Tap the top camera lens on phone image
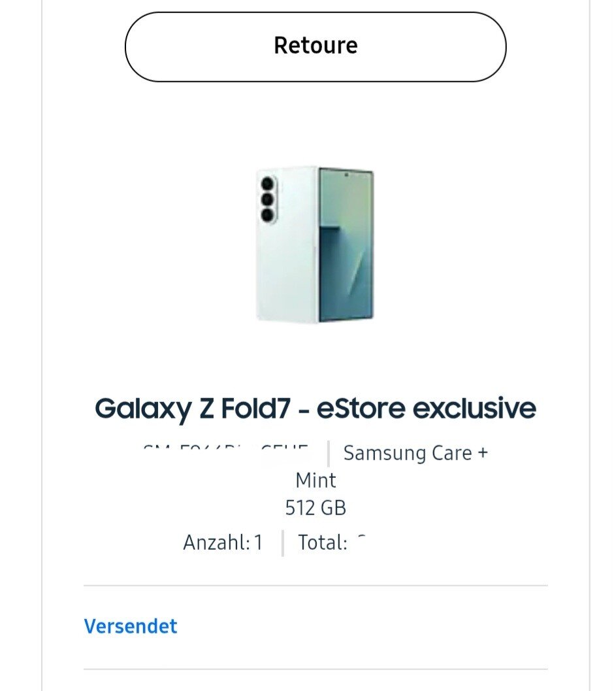 point(267,184)
